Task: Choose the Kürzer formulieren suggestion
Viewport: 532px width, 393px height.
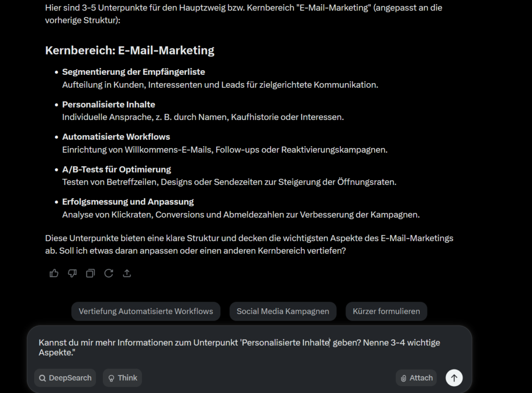Action: [x=387, y=311]
